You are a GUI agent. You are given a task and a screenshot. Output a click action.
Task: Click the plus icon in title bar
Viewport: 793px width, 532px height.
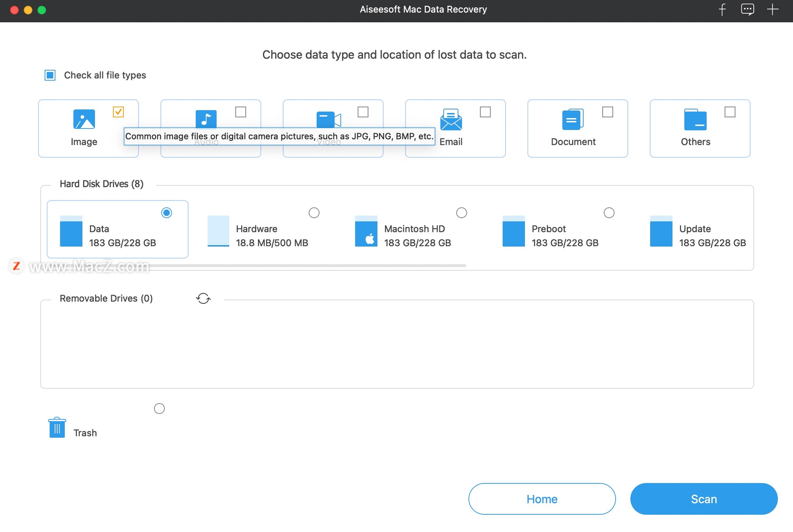773,9
